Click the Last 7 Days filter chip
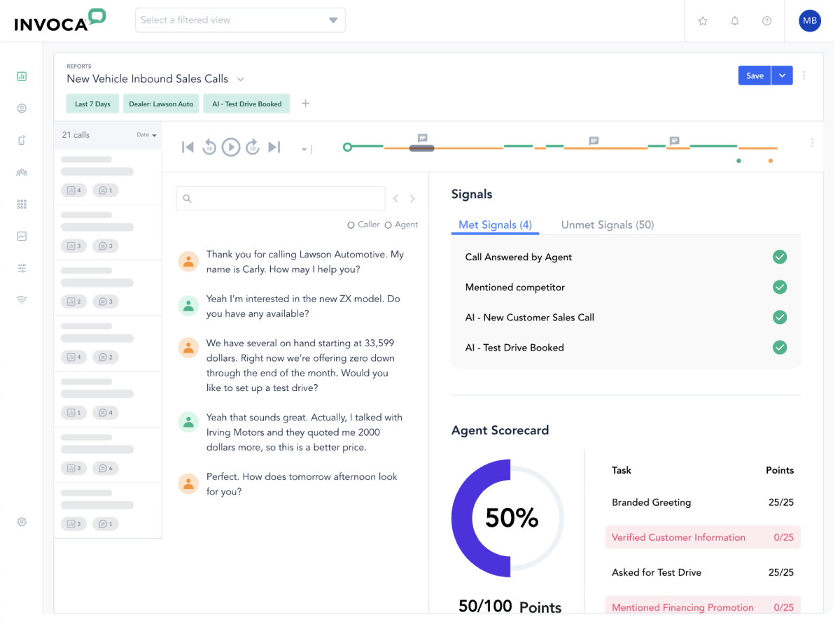Image resolution: width=840 pixels, height=638 pixels. pos(92,104)
